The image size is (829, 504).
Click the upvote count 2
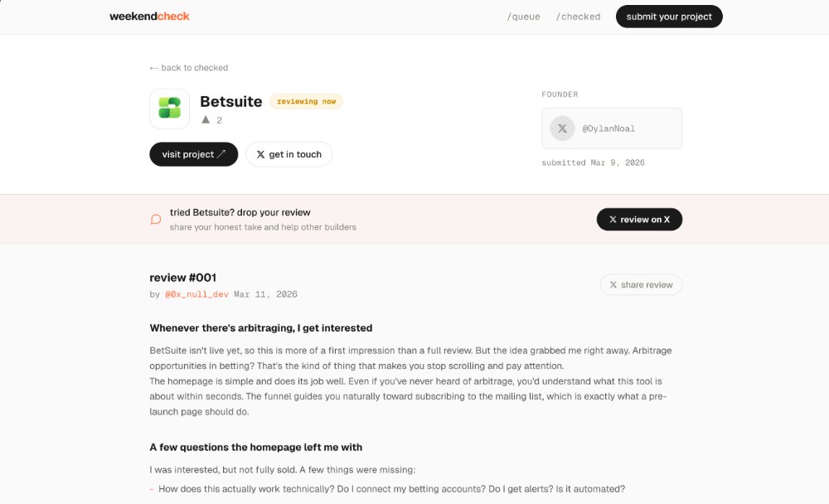click(220, 120)
